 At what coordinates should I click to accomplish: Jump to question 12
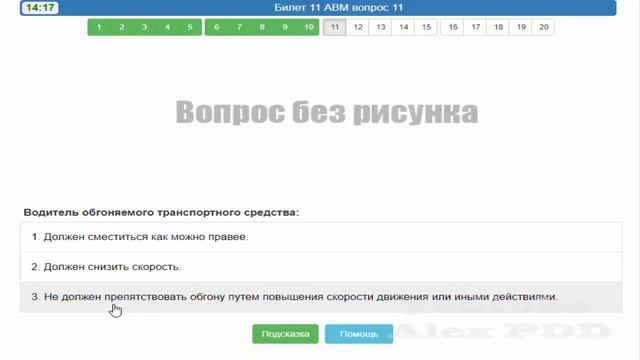click(358, 27)
